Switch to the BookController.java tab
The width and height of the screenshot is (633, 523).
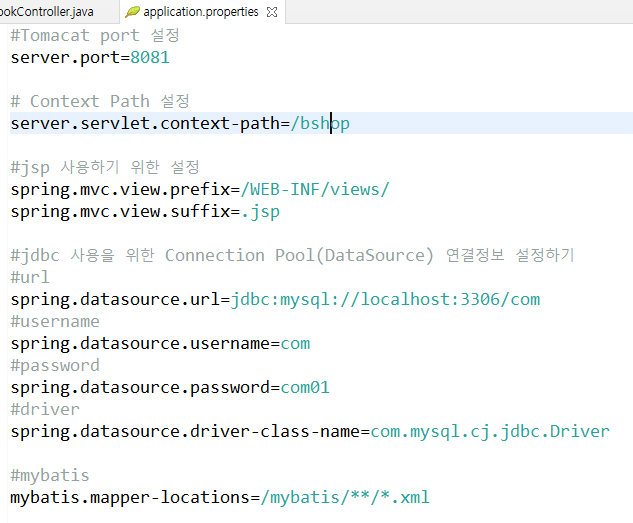click(46, 12)
